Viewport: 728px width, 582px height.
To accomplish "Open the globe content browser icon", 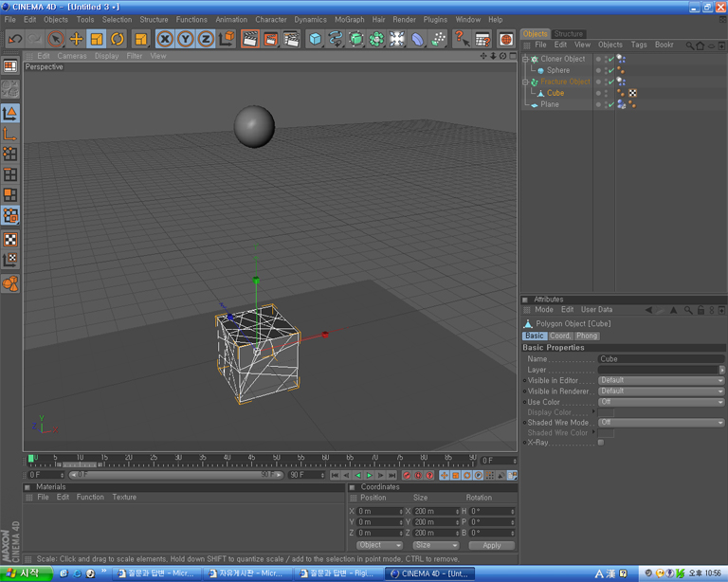I will (x=506, y=39).
